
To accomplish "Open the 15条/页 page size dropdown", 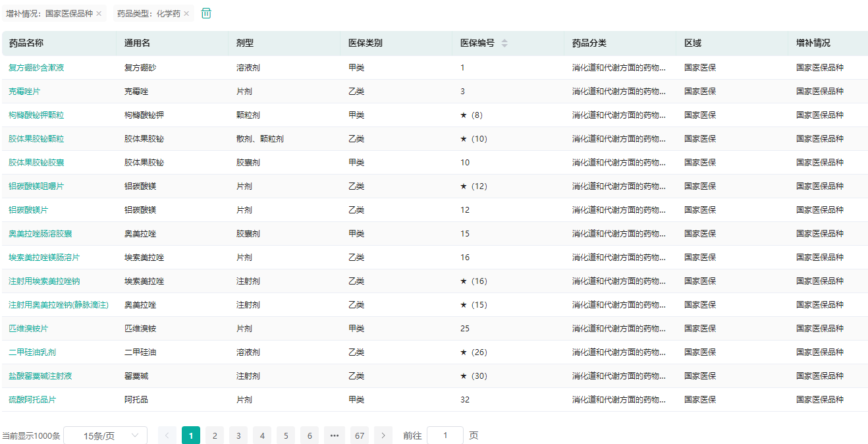I will coord(105,435).
